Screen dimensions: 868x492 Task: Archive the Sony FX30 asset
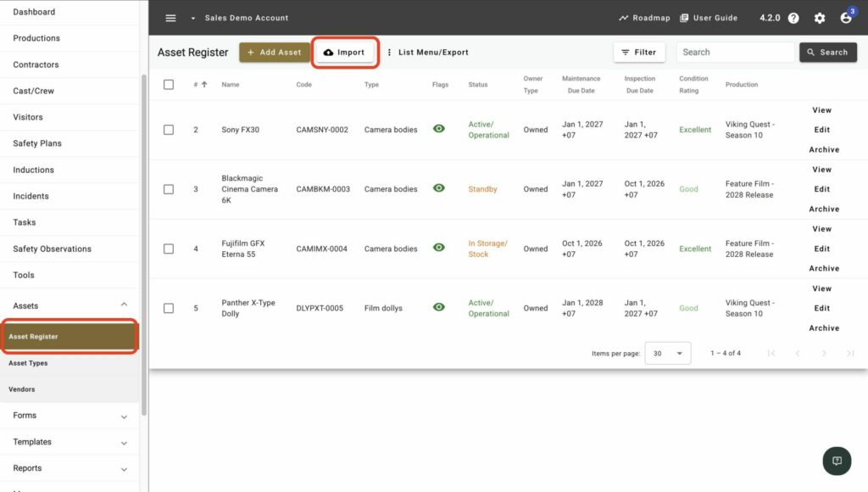pos(824,149)
